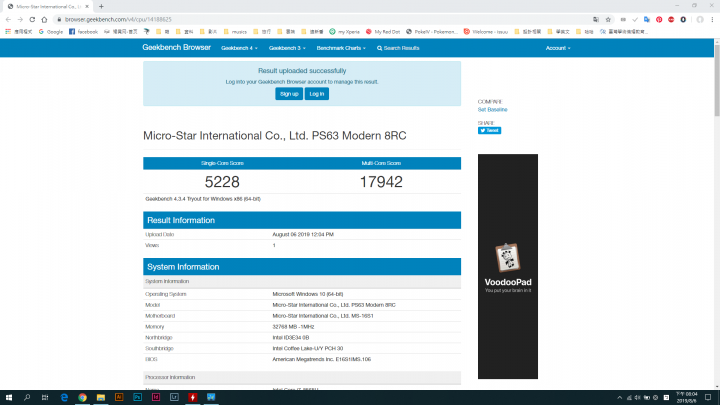Click the Motherboard value MS-16S1

(x=323, y=316)
